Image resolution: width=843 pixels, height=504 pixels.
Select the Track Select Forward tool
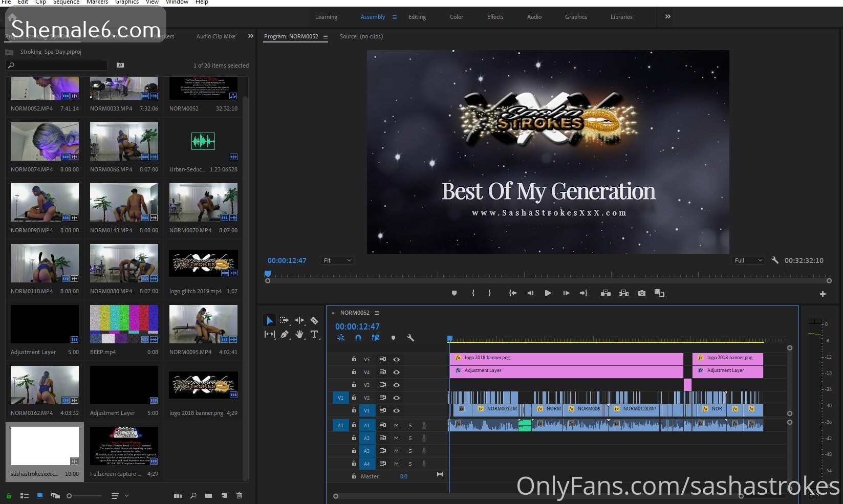(x=284, y=320)
